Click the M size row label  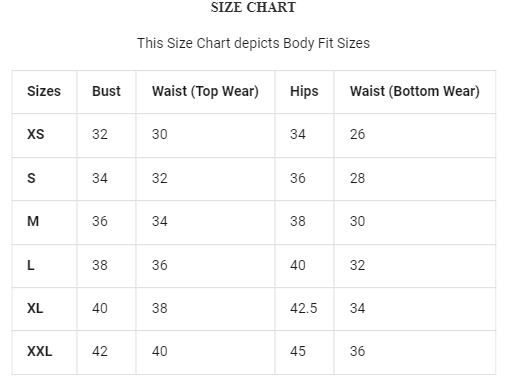coord(33,221)
